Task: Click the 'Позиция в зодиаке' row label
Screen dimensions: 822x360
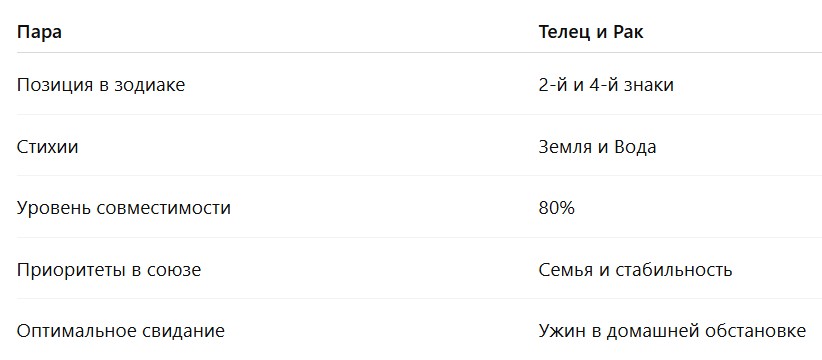Action: point(101,85)
